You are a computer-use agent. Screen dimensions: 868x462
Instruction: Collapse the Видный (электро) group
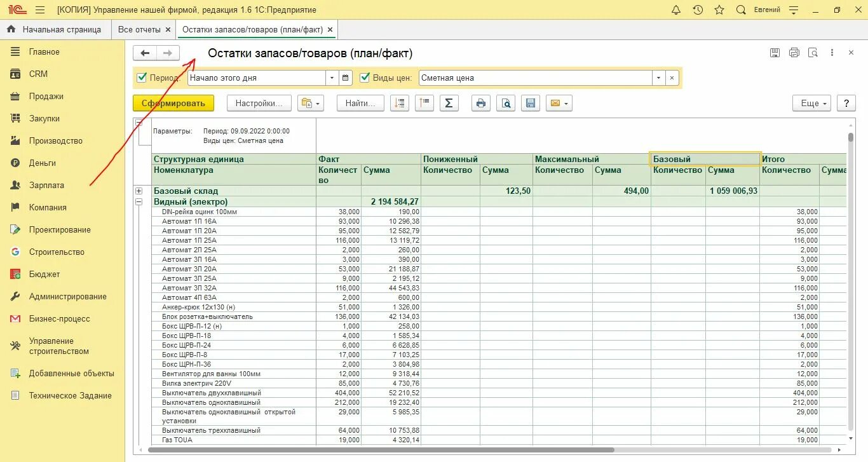click(139, 201)
